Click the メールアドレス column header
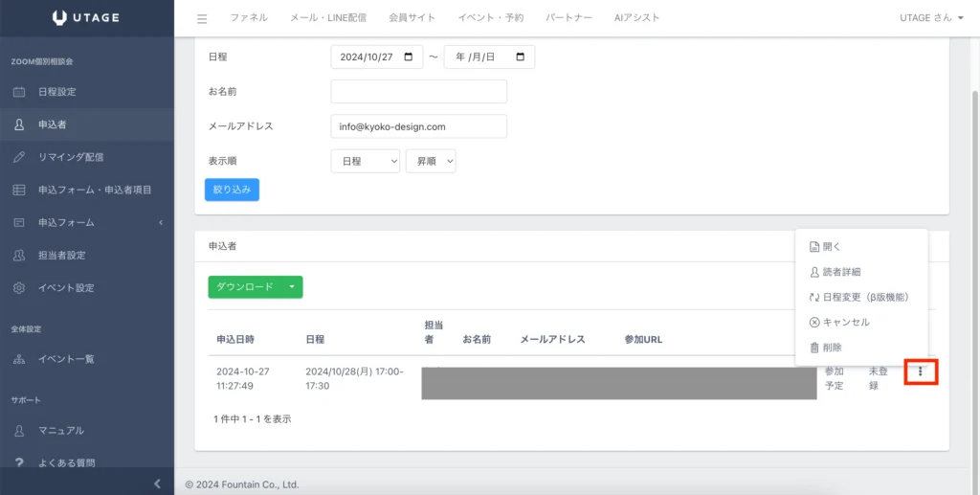This screenshot has width=980, height=495. (x=552, y=339)
